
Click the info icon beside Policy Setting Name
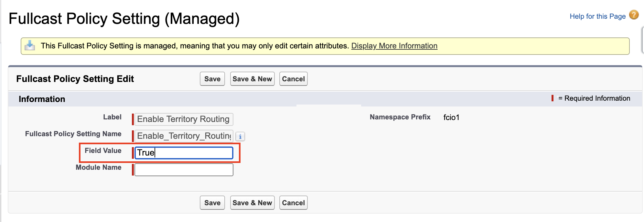pyautogui.click(x=240, y=136)
